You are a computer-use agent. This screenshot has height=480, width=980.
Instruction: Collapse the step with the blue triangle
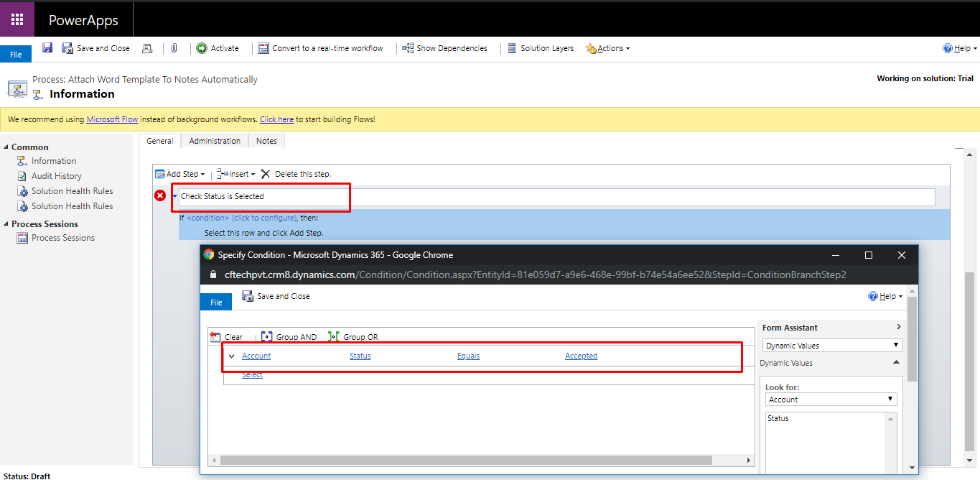174,196
